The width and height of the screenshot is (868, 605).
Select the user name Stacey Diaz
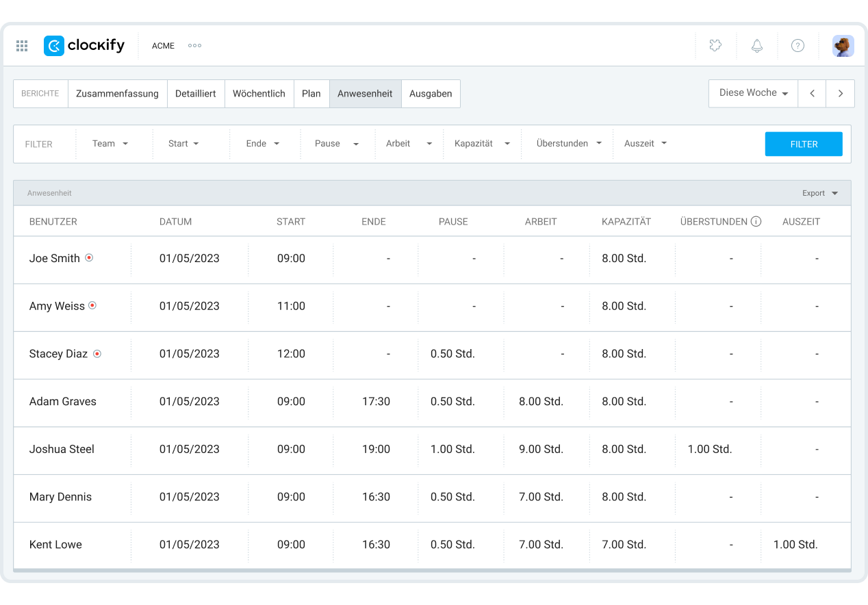tap(58, 354)
